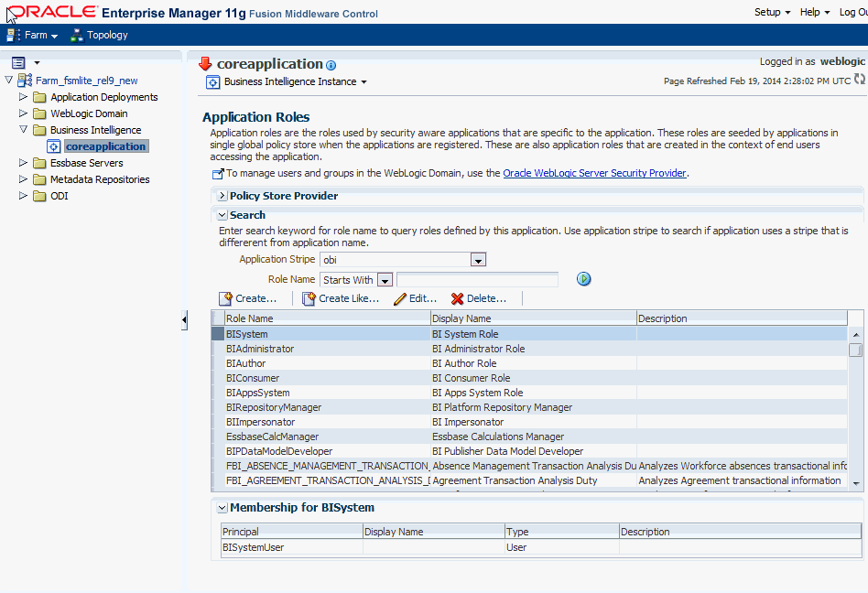The image size is (868, 593).
Task: Click the Create... button
Action: (248, 298)
